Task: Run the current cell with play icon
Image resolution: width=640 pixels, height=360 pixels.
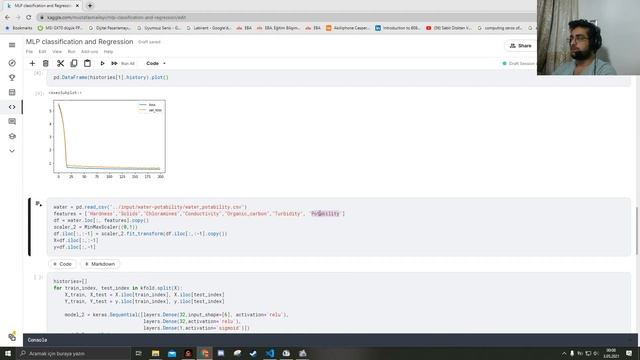Action: [102, 63]
